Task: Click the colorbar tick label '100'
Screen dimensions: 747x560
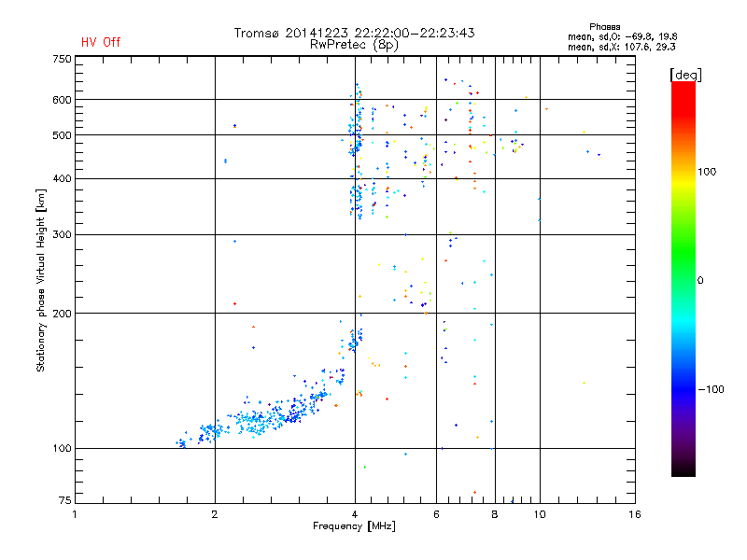Action: click(707, 172)
